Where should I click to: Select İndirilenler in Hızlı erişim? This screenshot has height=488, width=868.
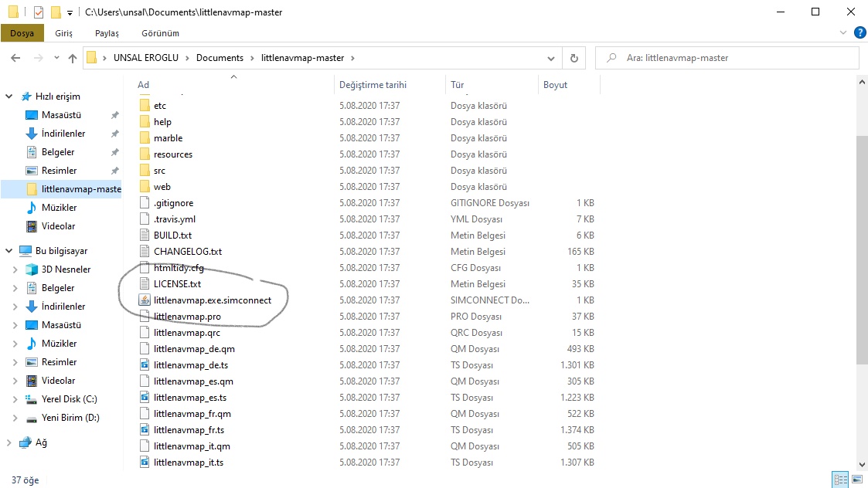[x=63, y=134]
